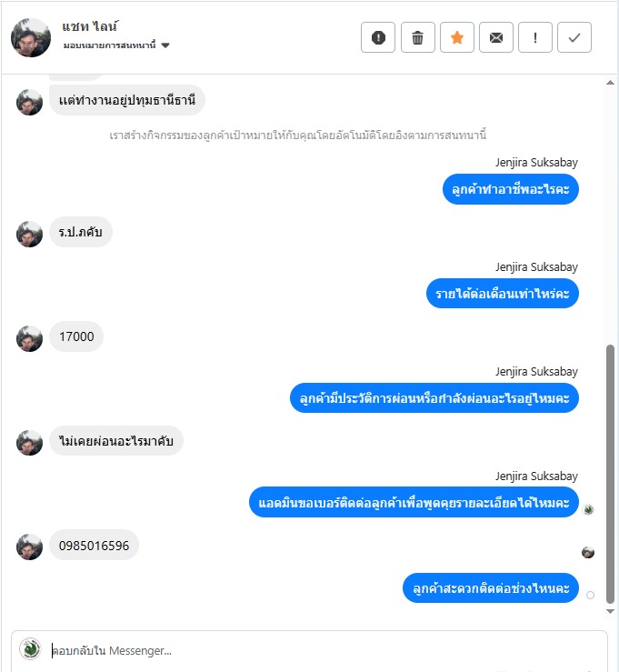Mark conversation unread with envelope icon

click(496, 37)
